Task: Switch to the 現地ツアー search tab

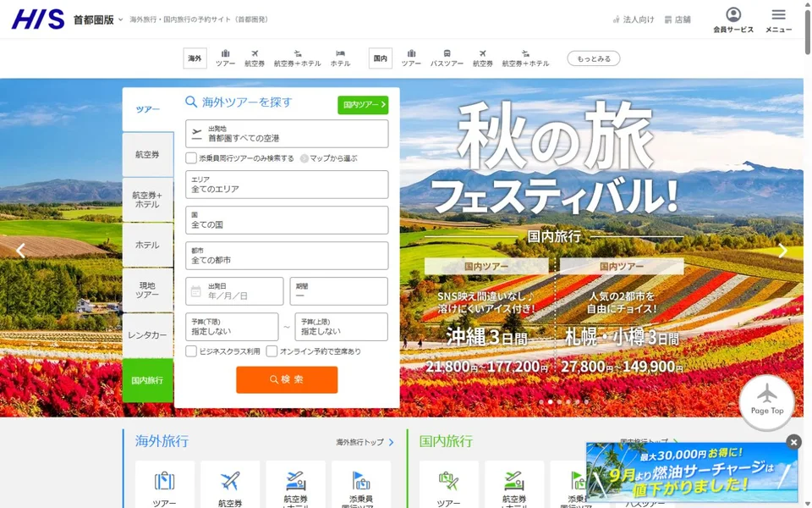Action: pyautogui.click(x=147, y=290)
